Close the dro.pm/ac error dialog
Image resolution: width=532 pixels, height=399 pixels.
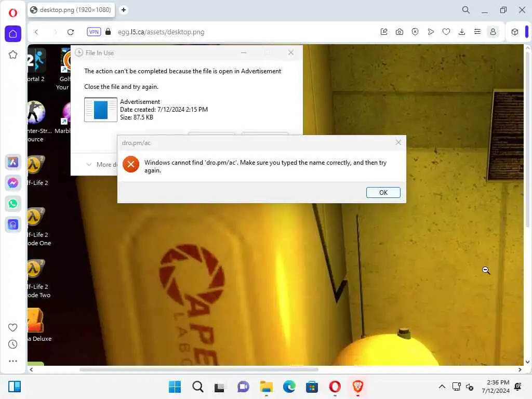pyautogui.click(x=398, y=142)
